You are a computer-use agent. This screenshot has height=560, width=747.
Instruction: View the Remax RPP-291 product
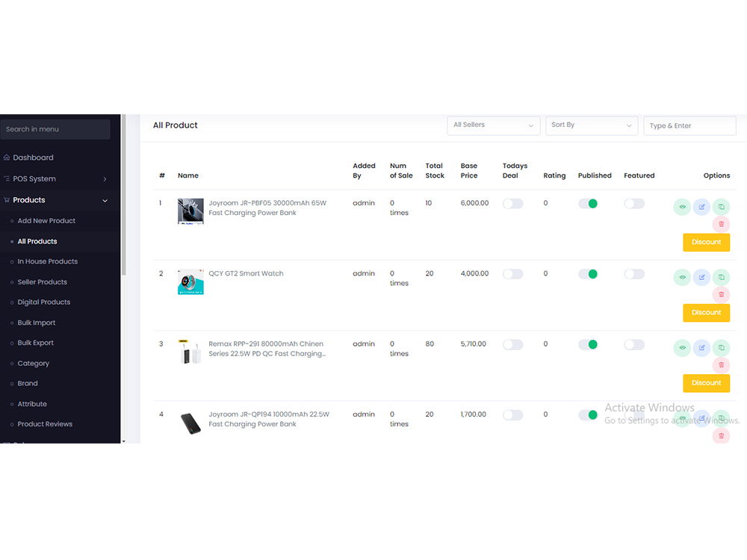pyautogui.click(x=682, y=348)
